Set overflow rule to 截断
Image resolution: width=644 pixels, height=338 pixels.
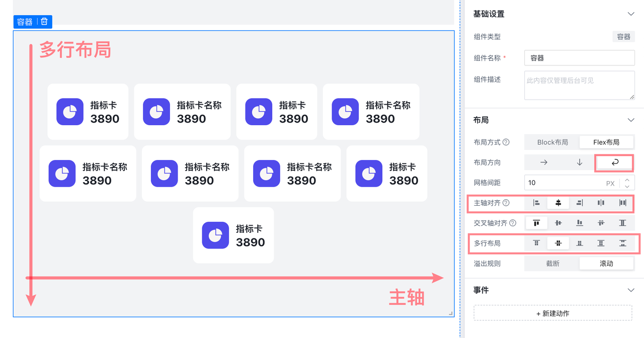pyautogui.click(x=552, y=264)
